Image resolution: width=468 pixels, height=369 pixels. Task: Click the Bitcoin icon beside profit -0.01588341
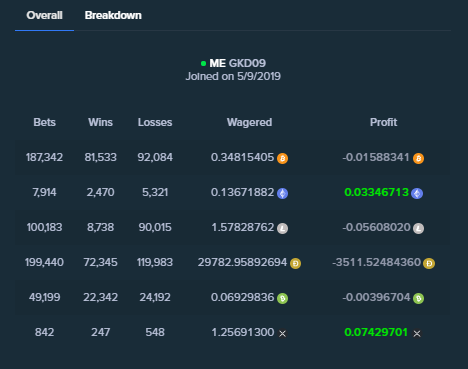click(418, 158)
